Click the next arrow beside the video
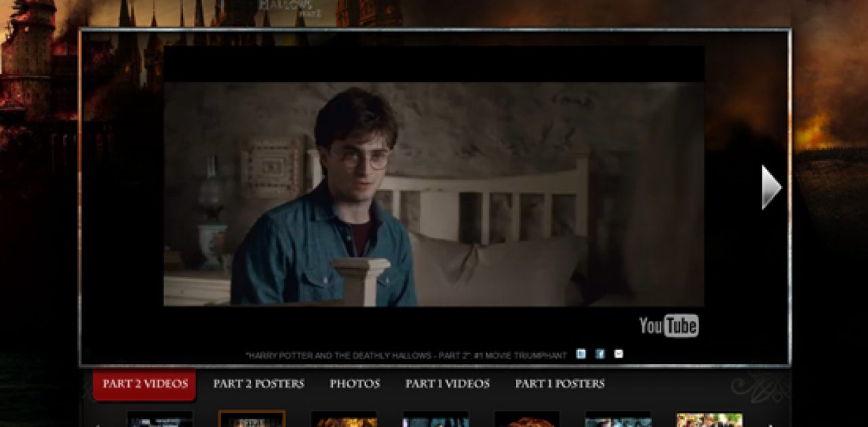Viewport: 868px width, 427px height. (772, 187)
